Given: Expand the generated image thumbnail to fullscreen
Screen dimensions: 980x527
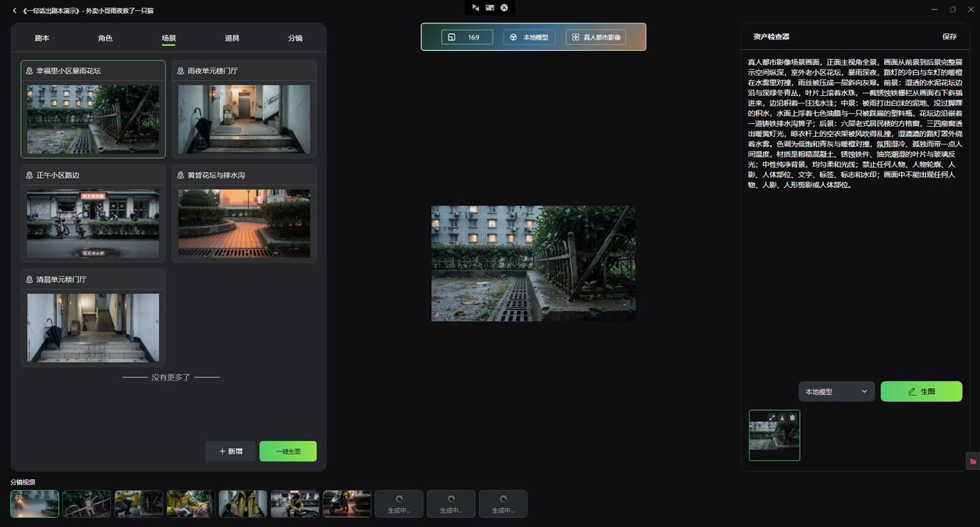Looking at the screenshot, I should (x=772, y=417).
